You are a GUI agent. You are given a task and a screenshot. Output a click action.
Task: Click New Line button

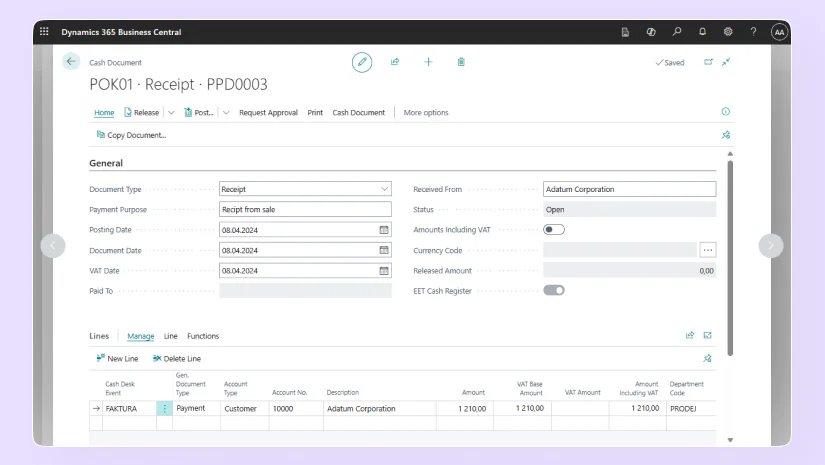point(117,358)
